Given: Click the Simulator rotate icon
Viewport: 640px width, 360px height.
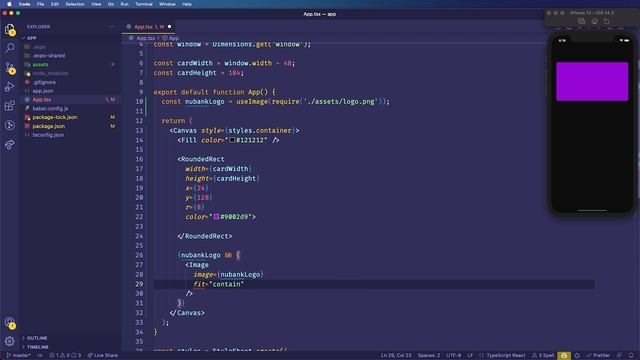Looking at the screenshot, I should click(x=607, y=21).
